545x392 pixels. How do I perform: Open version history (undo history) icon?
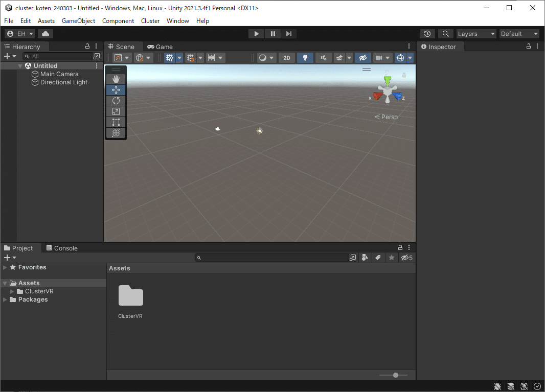tap(427, 34)
